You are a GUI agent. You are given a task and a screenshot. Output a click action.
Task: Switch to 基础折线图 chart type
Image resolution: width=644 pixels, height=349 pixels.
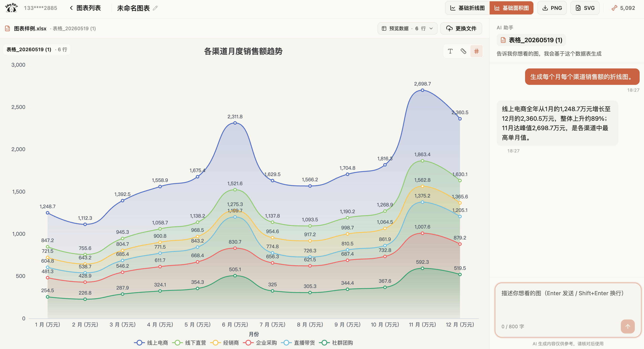pos(467,8)
